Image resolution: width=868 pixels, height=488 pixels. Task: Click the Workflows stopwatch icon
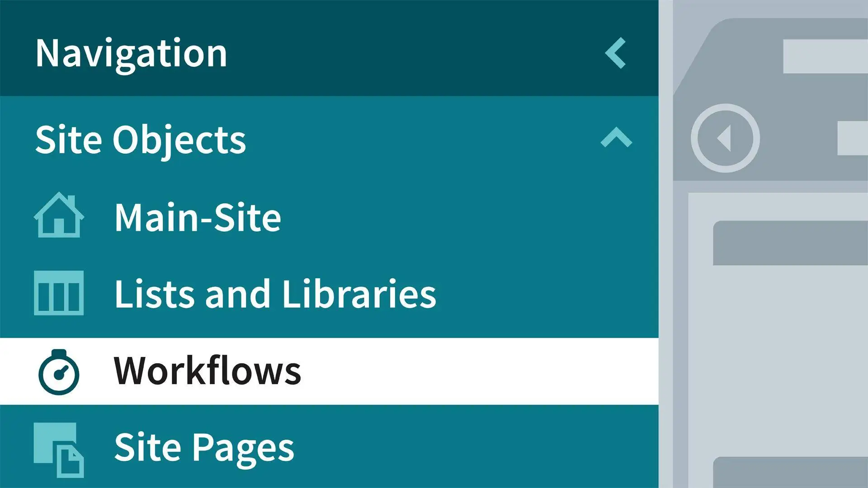[x=59, y=372]
